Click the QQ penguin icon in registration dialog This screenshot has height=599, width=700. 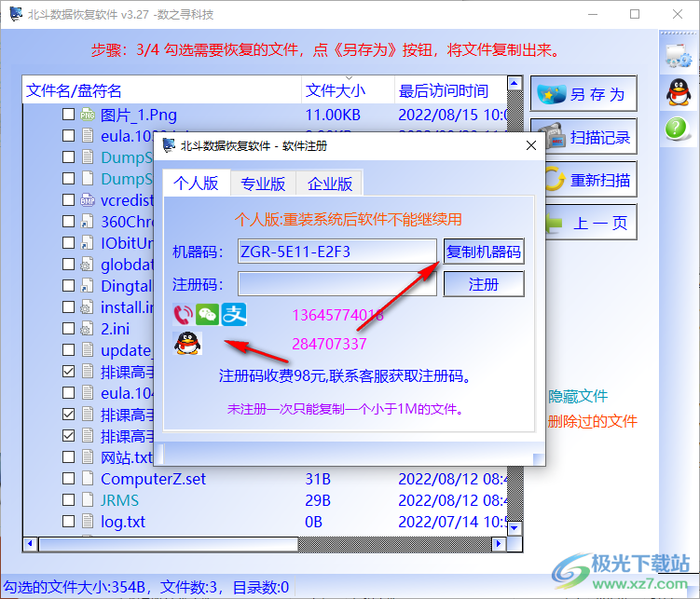[187, 344]
